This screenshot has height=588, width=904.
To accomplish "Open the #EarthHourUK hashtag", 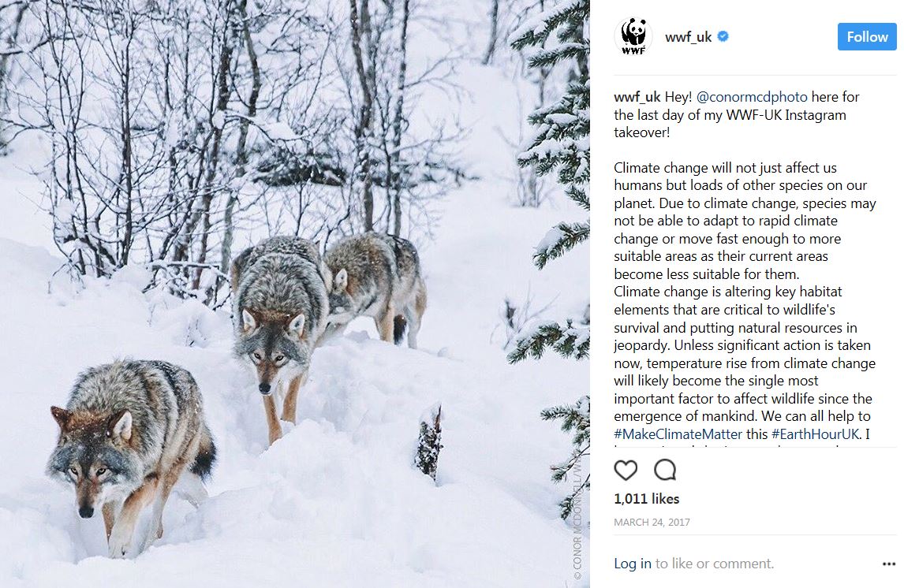I will 815,434.
